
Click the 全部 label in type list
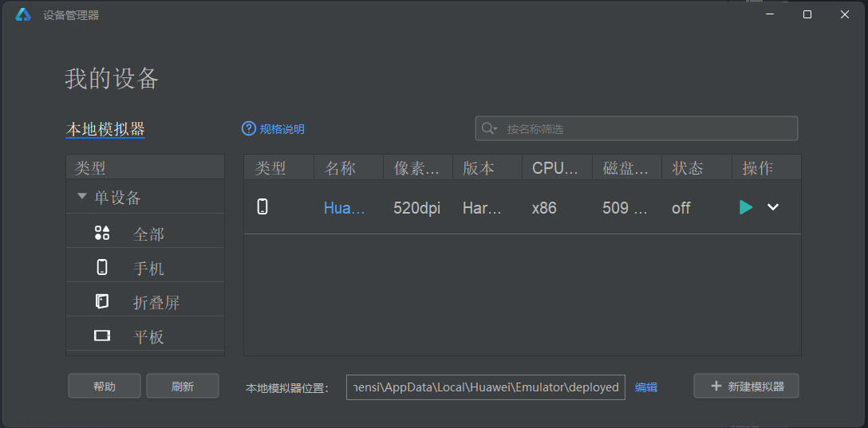[x=148, y=234]
